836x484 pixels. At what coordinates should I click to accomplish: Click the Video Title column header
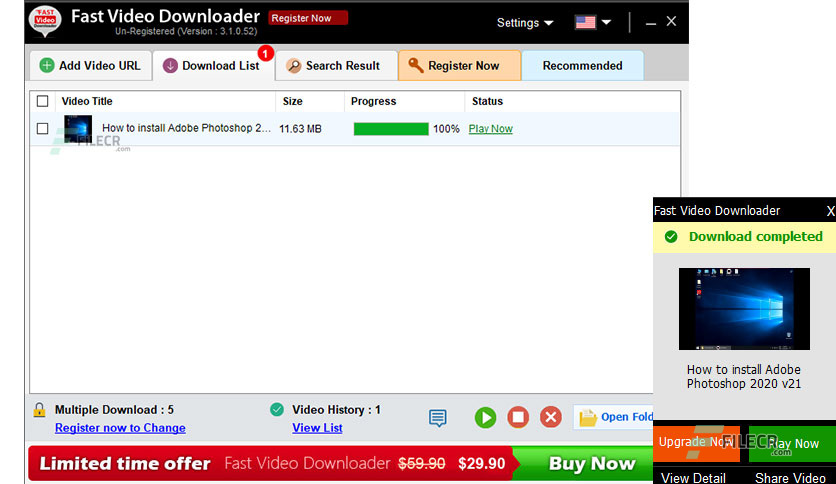coord(87,101)
